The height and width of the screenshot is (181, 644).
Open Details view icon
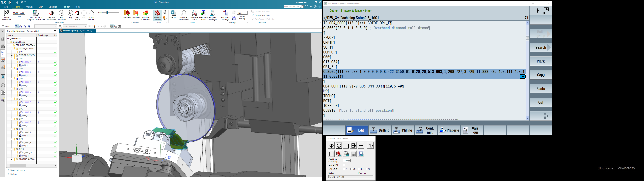pos(174,13)
